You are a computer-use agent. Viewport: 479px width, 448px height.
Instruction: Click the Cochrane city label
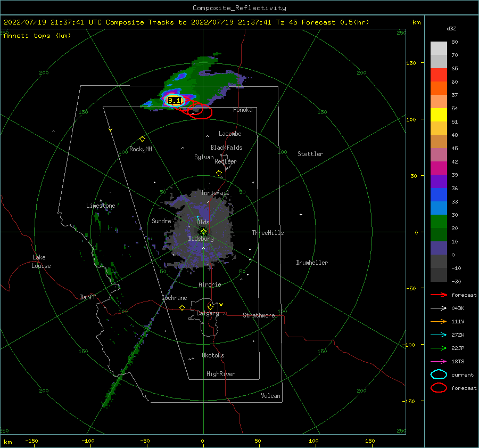tap(174, 298)
